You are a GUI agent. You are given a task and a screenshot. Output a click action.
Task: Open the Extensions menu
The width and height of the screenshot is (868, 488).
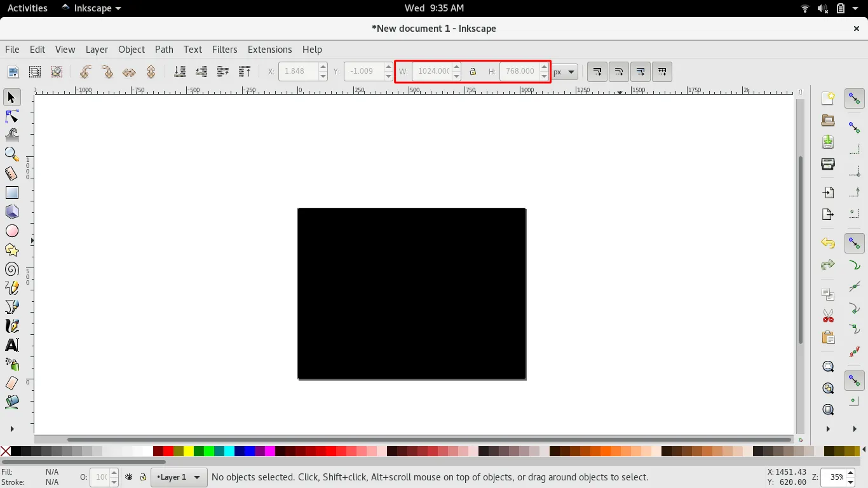[x=269, y=50]
